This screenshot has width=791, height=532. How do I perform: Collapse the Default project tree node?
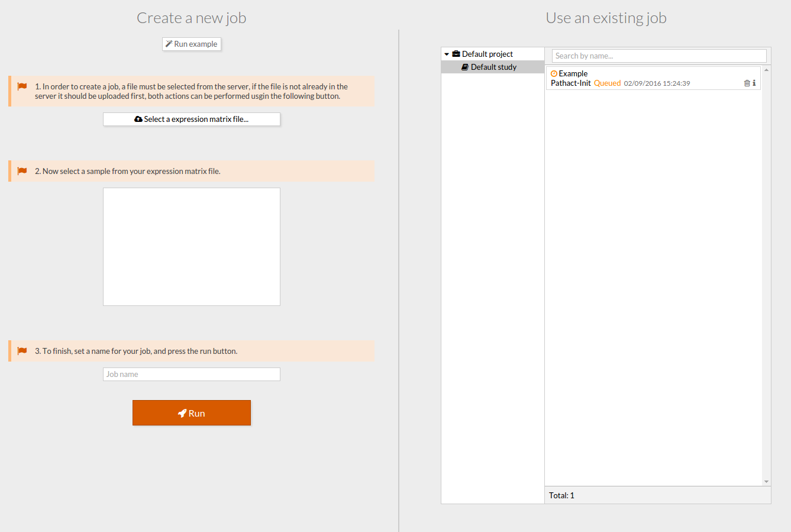[x=447, y=54]
